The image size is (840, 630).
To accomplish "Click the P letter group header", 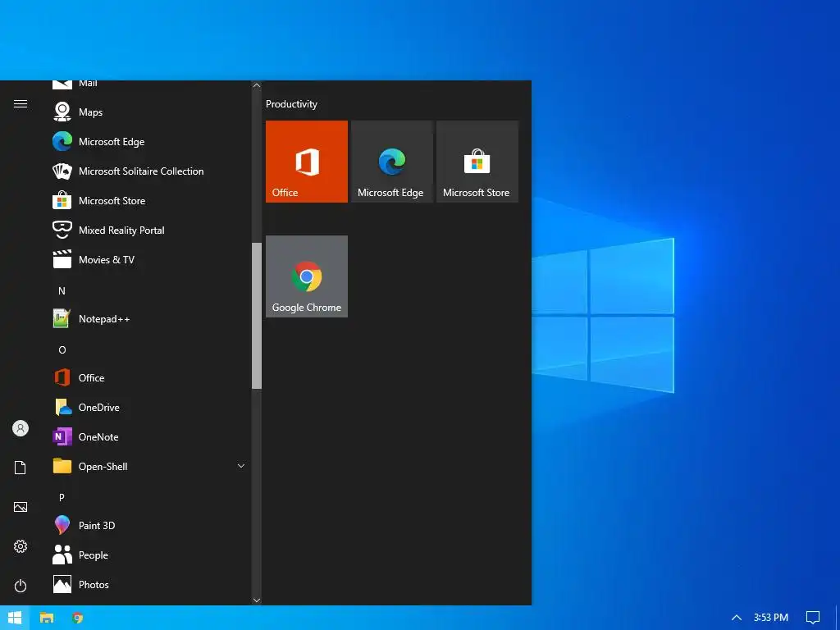I will tap(62, 497).
